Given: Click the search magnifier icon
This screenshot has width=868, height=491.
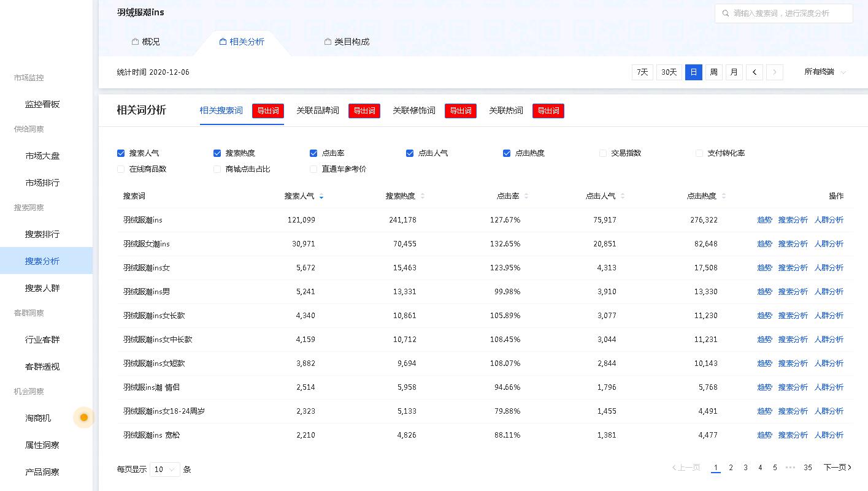Looking at the screenshot, I should pyautogui.click(x=726, y=13).
